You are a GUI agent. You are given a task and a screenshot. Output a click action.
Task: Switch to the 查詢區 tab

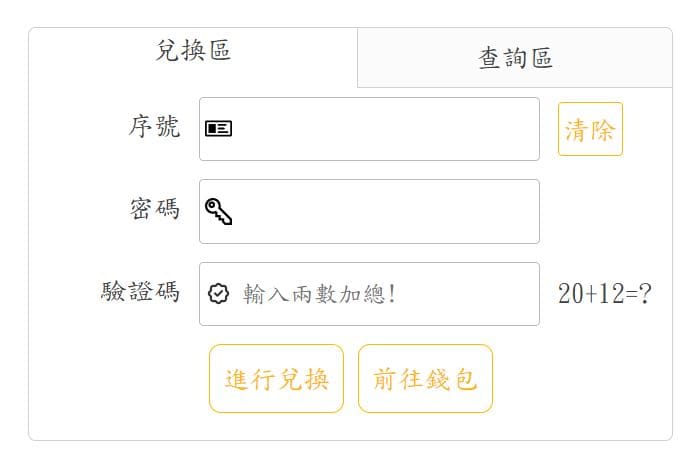[x=515, y=58]
